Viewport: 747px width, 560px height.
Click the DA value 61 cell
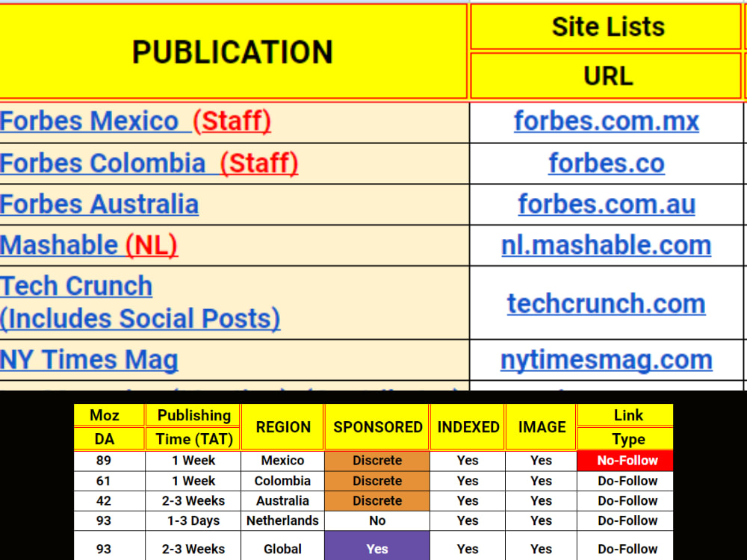point(109,481)
